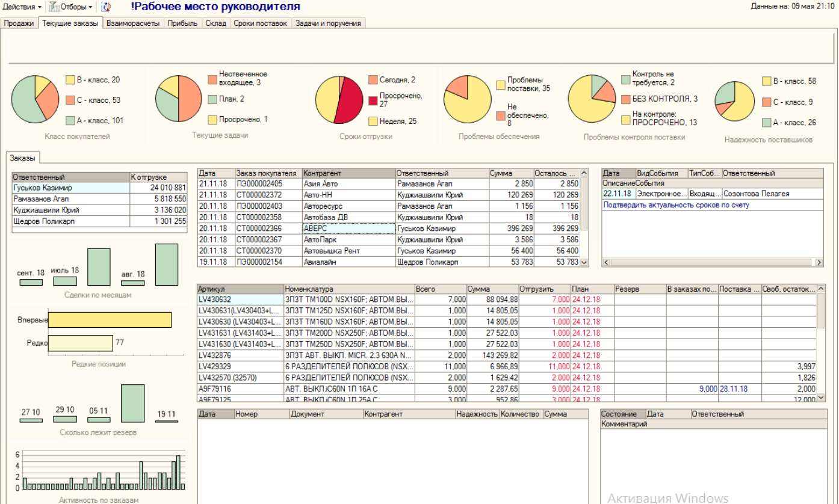Click the red Просрочено, 27 legend swatch
Viewport: 839px width, 504px height.
tap(373, 100)
